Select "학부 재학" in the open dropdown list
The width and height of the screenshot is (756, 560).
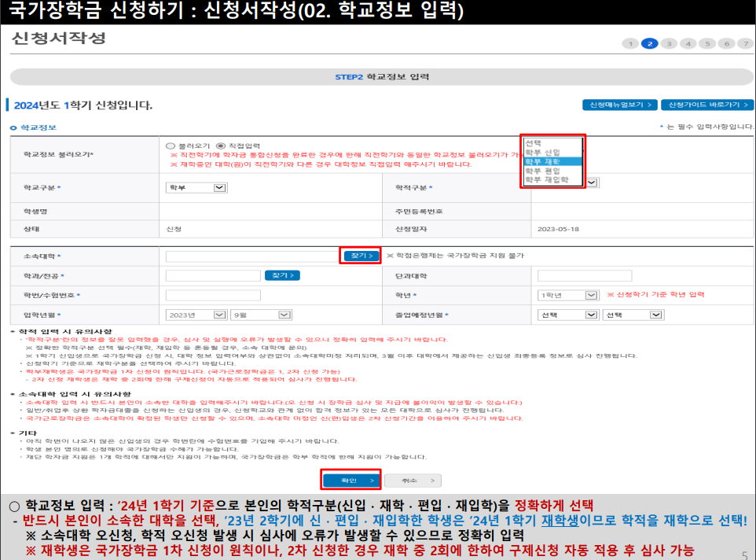click(x=552, y=161)
